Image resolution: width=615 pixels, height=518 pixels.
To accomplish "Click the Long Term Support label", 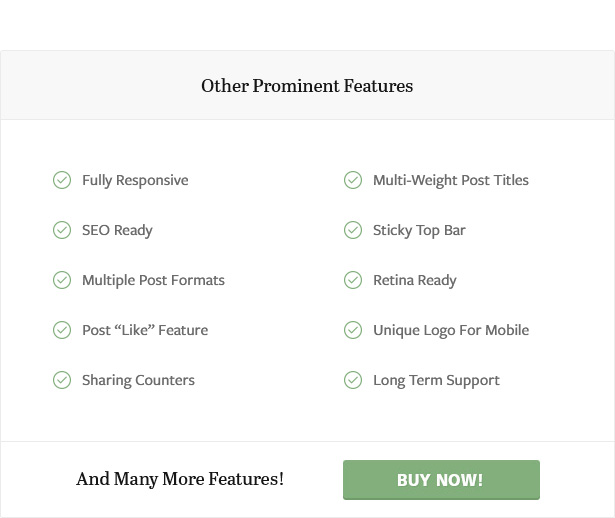I will point(436,380).
